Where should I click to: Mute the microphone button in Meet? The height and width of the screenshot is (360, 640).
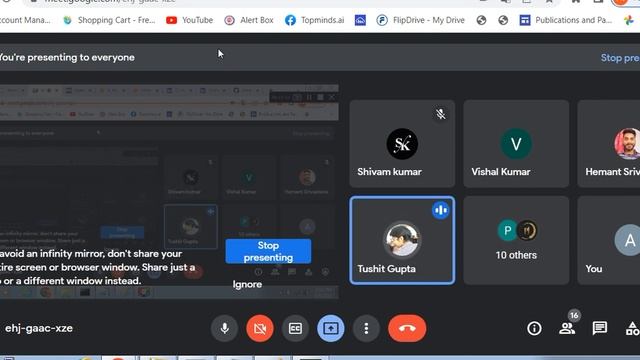click(x=224, y=328)
